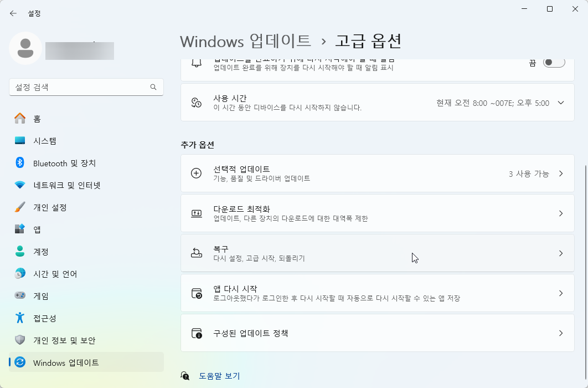Open 선택적 업데이트 card title

(241, 169)
